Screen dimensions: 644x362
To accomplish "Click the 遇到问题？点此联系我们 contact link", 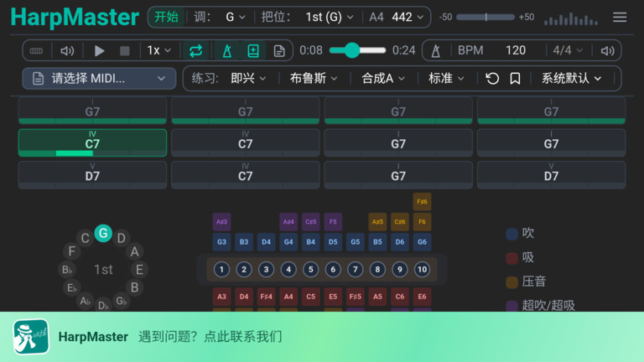I will [210, 337].
